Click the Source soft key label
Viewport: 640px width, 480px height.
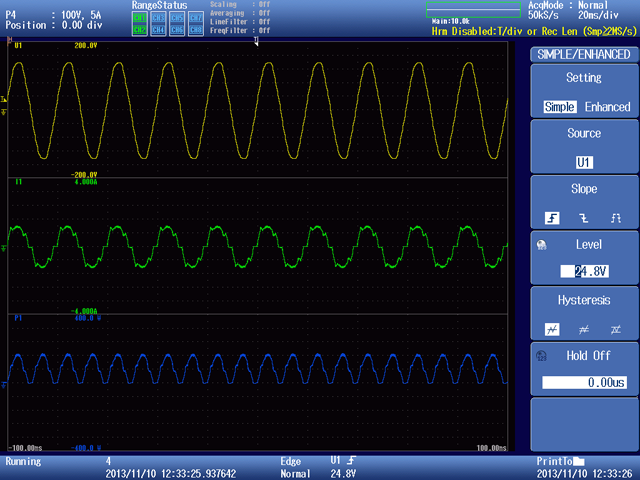click(584, 133)
